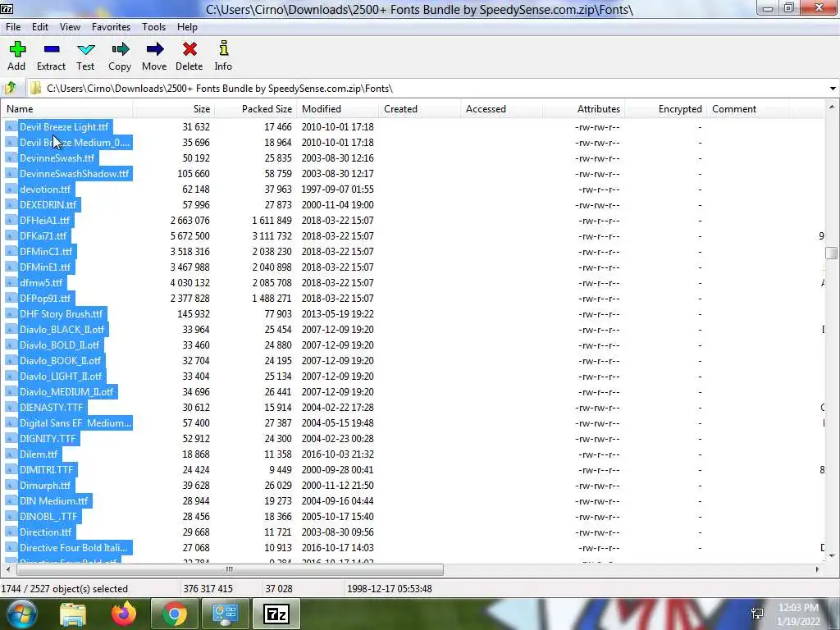Screen dimensions: 840x630
Task: Click the red Delete icon
Action: [189, 49]
